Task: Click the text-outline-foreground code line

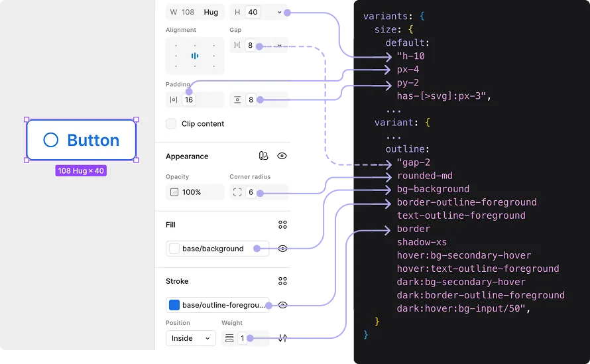Action: pos(461,215)
